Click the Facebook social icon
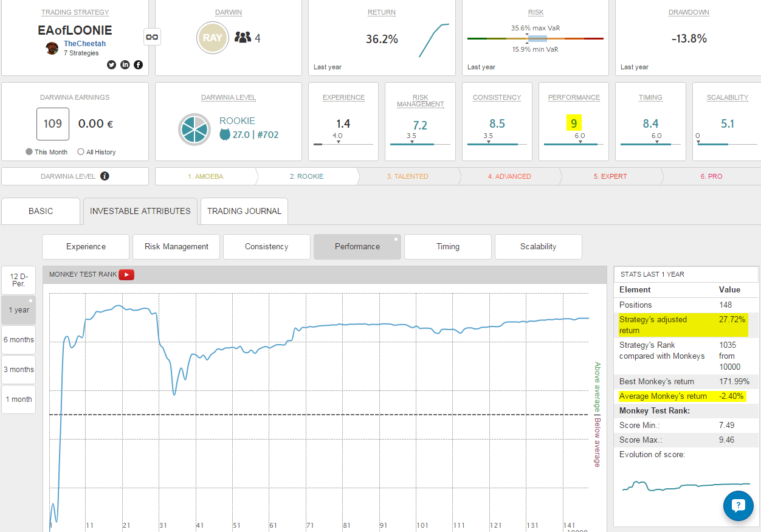761x532 pixels. [139, 65]
